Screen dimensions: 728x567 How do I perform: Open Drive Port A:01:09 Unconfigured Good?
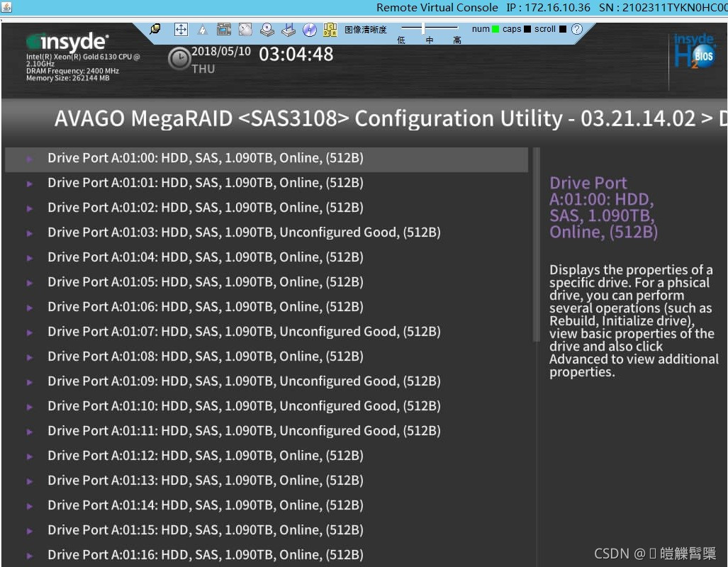(x=244, y=381)
